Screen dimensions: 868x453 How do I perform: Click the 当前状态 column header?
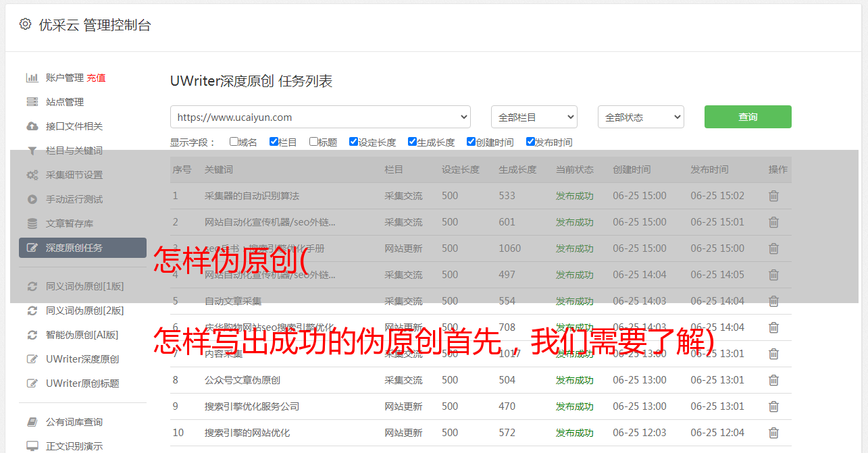[575, 169]
